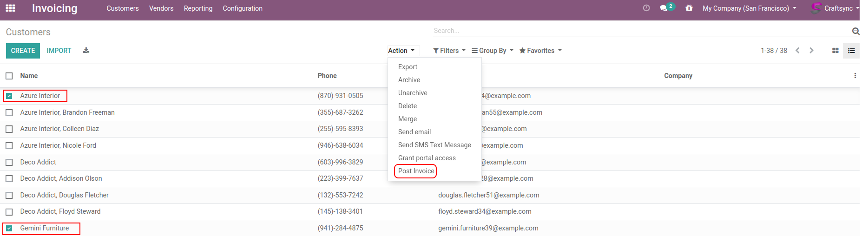Click into the Search field
The height and width of the screenshot is (236, 868).
click(x=641, y=31)
